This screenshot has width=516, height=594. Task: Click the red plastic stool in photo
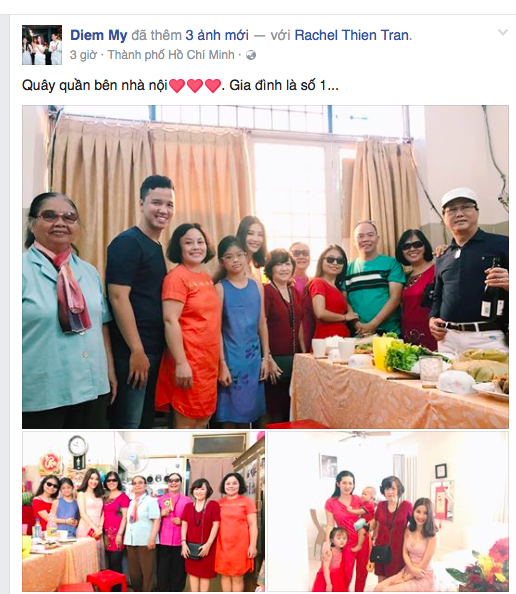point(106,581)
